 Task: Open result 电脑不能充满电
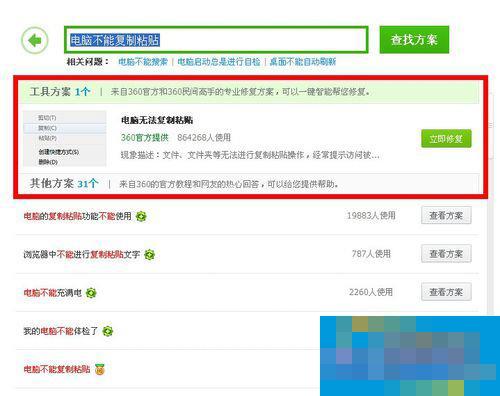click(x=53, y=293)
